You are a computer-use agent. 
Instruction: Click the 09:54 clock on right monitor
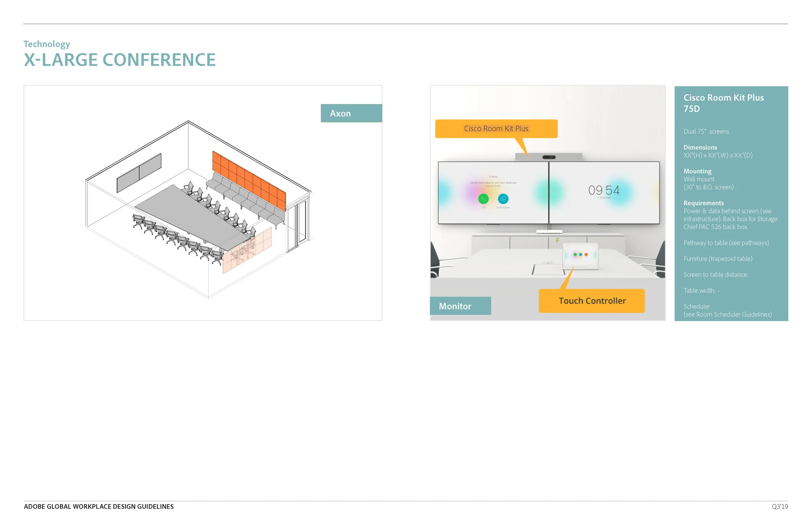(x=603, y=190)
